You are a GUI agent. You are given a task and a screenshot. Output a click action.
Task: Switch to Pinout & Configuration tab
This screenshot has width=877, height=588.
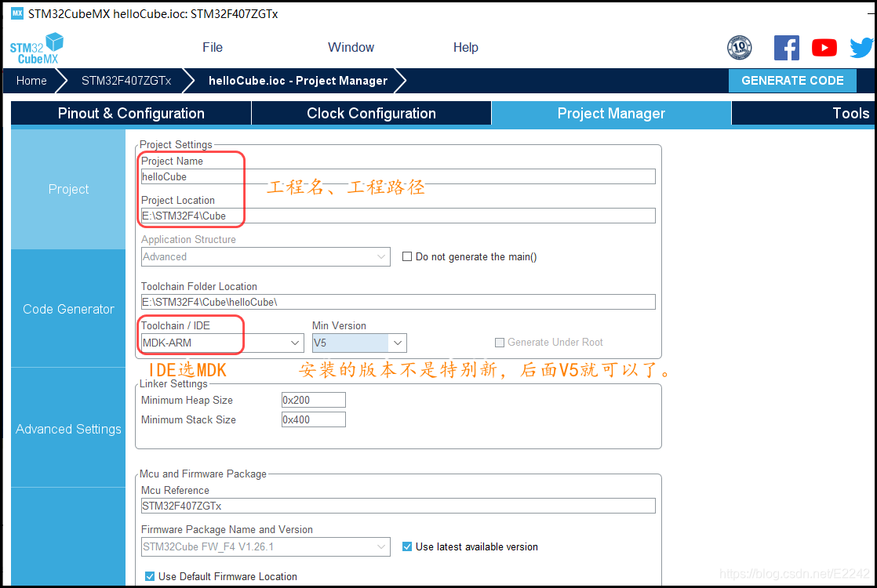[x=131, y=114]
